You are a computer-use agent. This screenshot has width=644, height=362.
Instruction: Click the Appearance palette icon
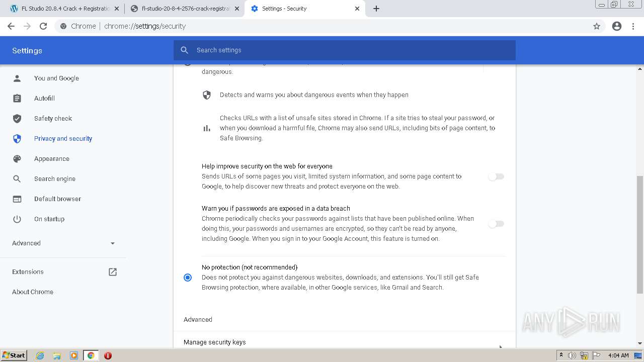point(17,159)
